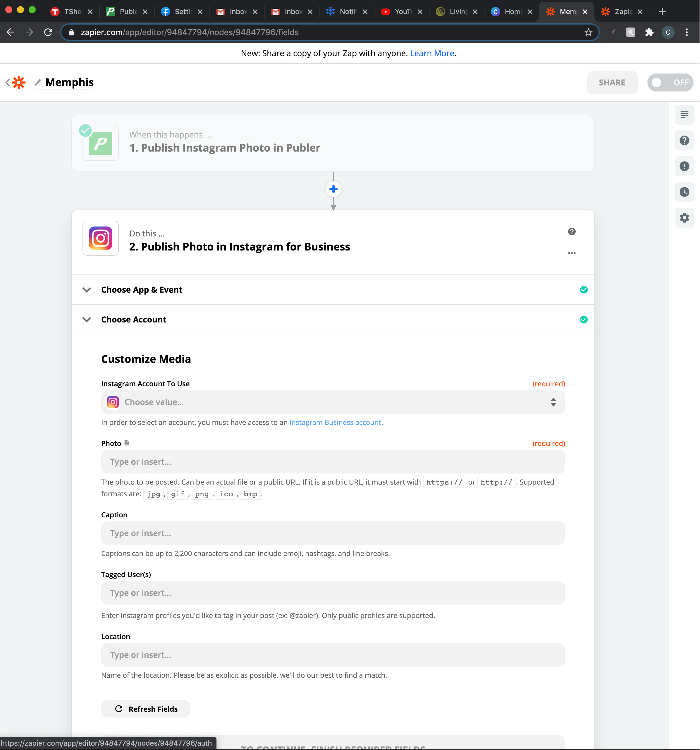Click the browser forward arrow
The height and width of the screenshot is (750, 700).
click(29, 32)
